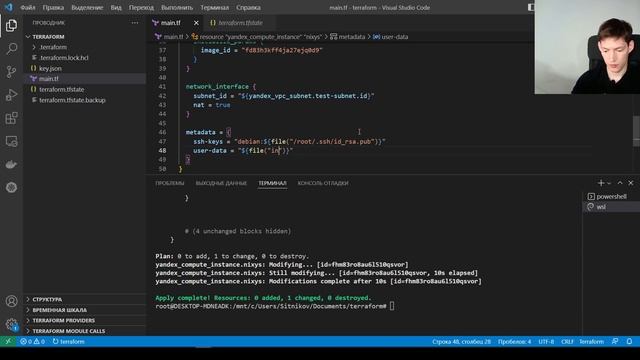Open Explorer more actions ellipsis
640x360 pixels.
[135, 23]
